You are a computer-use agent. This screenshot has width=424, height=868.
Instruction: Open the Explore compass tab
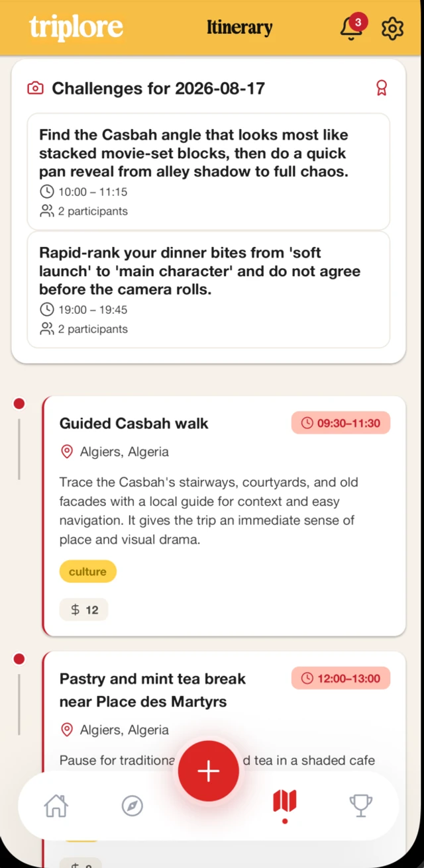click(132, 806)
